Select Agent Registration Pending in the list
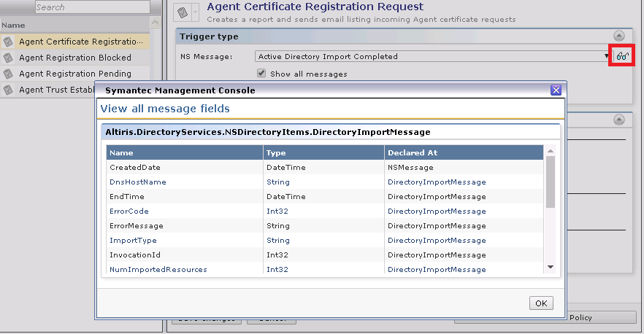The height and width of the screenshot is (334, 644). 75,74
